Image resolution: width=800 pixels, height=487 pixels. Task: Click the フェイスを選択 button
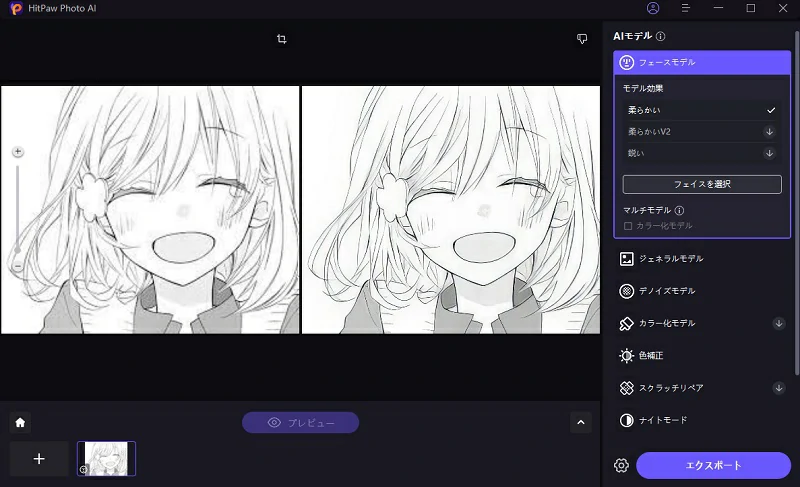coord(702,184)
